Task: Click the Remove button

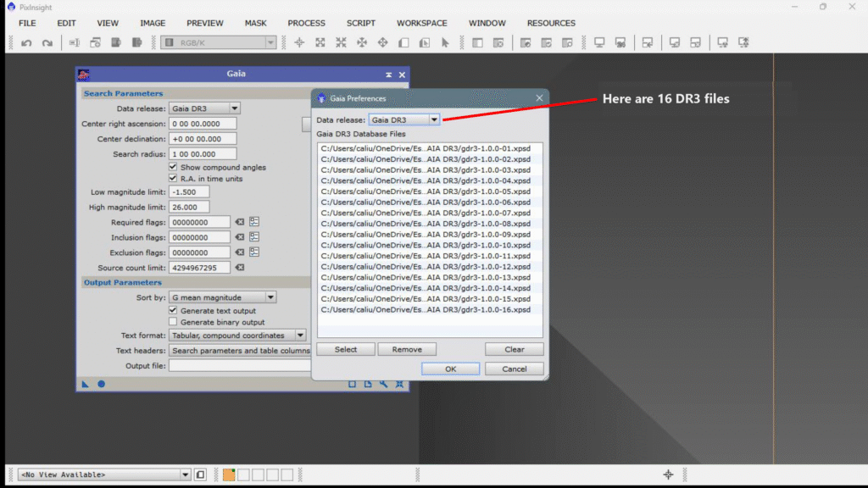Action: pos(407,349)
